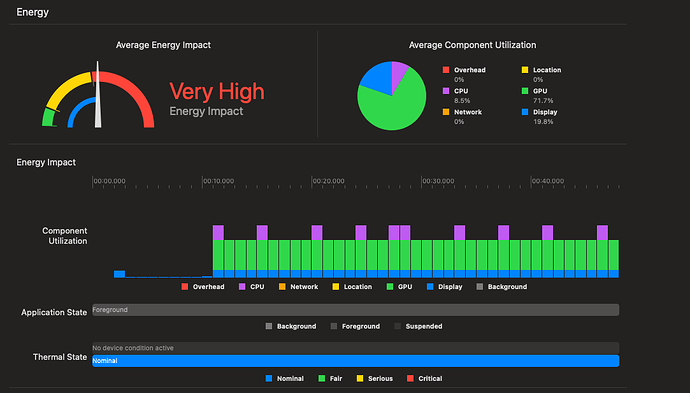Click the Energy section title
The width and height of the screenshot is (690, 393).
click(33, 12)
